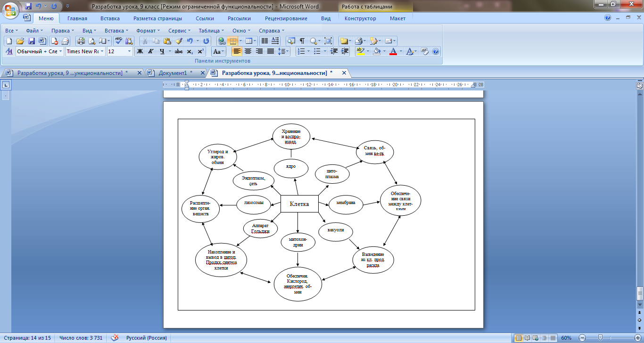Align text left
The image size is (644, 343).
(x=237, y=51)
